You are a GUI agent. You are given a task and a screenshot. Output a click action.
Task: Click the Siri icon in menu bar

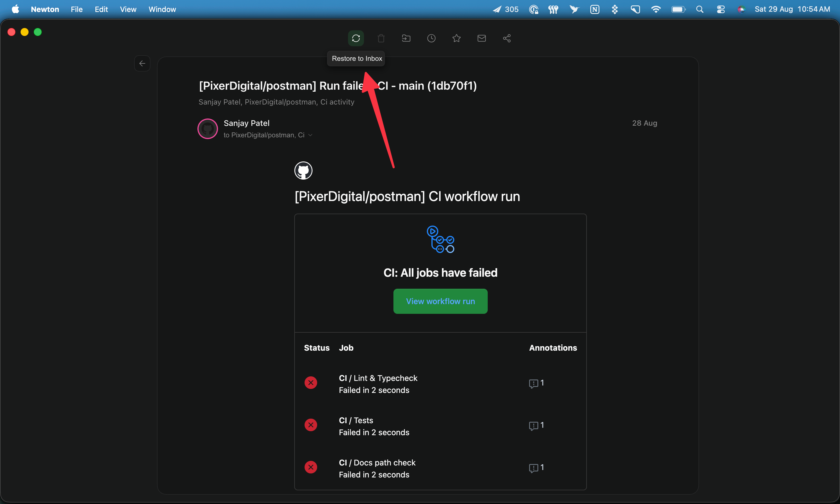[x=741, y=9]
